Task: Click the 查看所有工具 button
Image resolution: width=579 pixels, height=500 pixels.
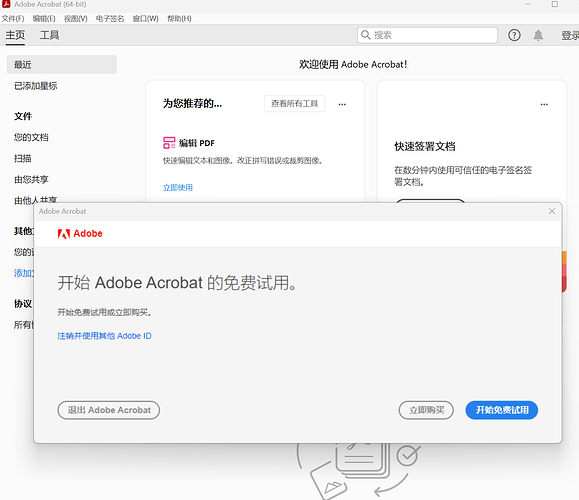Action: (294, 103)
